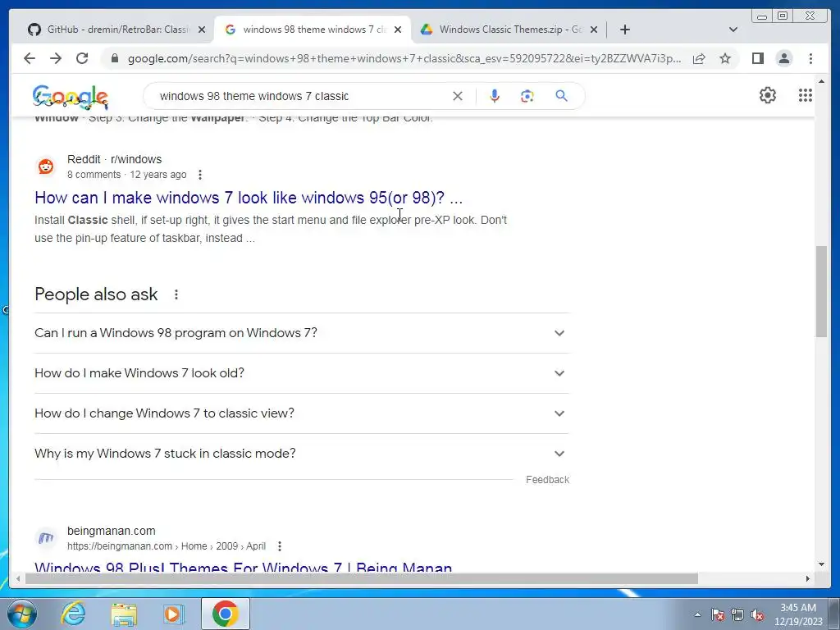
Task: Open the Windows Start menu
Action: point(22,614)
